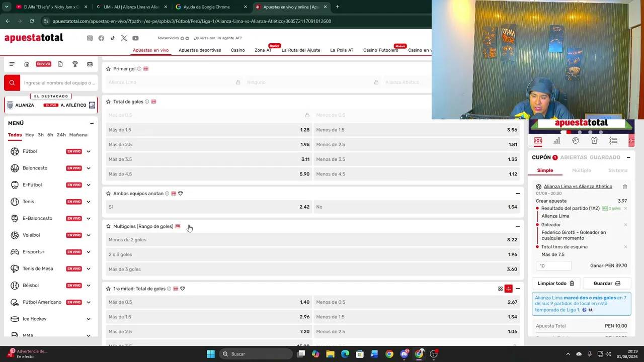
Task: Pick 2 o 3 goles multigoles option
Action: pyautogui.click(x=312, y=254)
